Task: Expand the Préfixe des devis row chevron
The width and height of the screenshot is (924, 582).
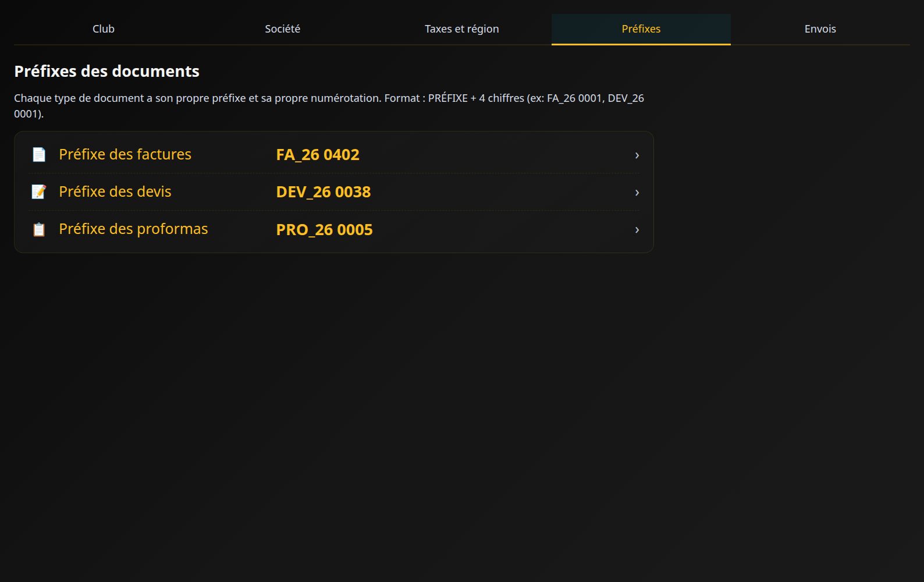Action: tap(637, 192)
